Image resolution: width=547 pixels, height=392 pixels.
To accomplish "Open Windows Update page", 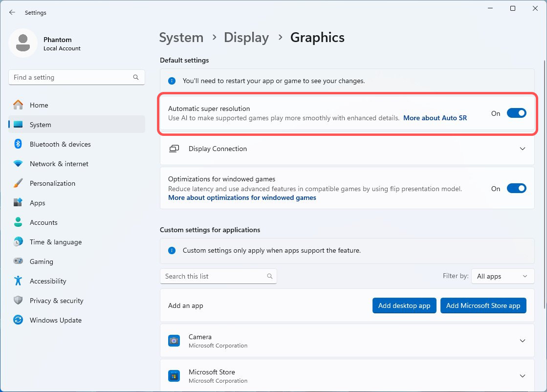I will 77,320.
